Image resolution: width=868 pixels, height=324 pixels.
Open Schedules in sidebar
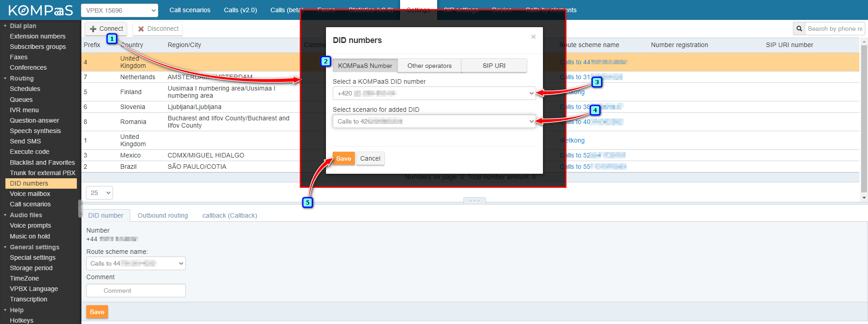(25, 89)
